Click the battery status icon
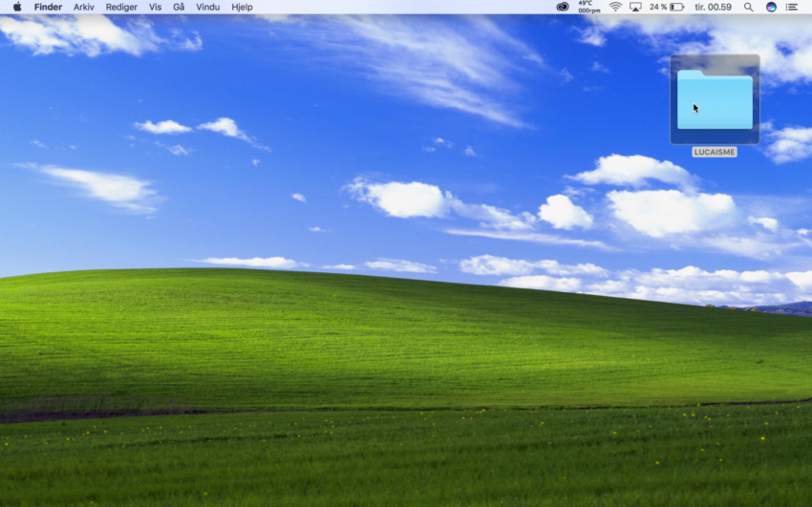The image size is (812, 507). (x=677, y=7)
